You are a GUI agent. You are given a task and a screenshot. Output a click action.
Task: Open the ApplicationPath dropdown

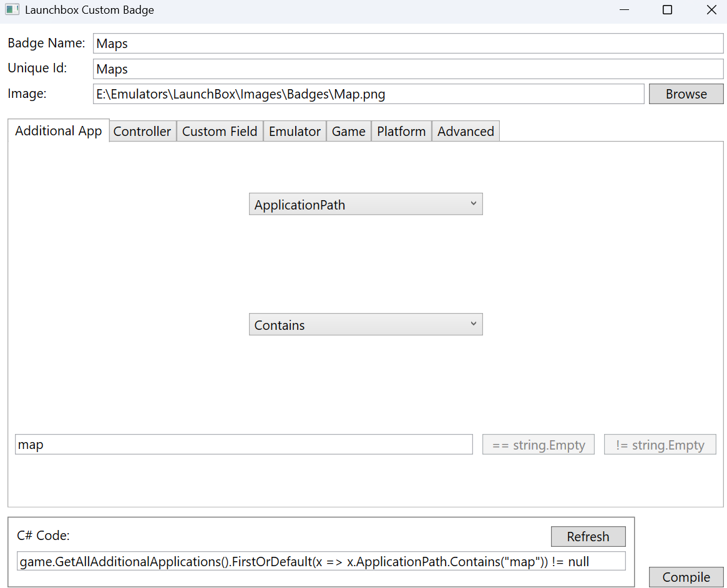[x=365, y=205]
